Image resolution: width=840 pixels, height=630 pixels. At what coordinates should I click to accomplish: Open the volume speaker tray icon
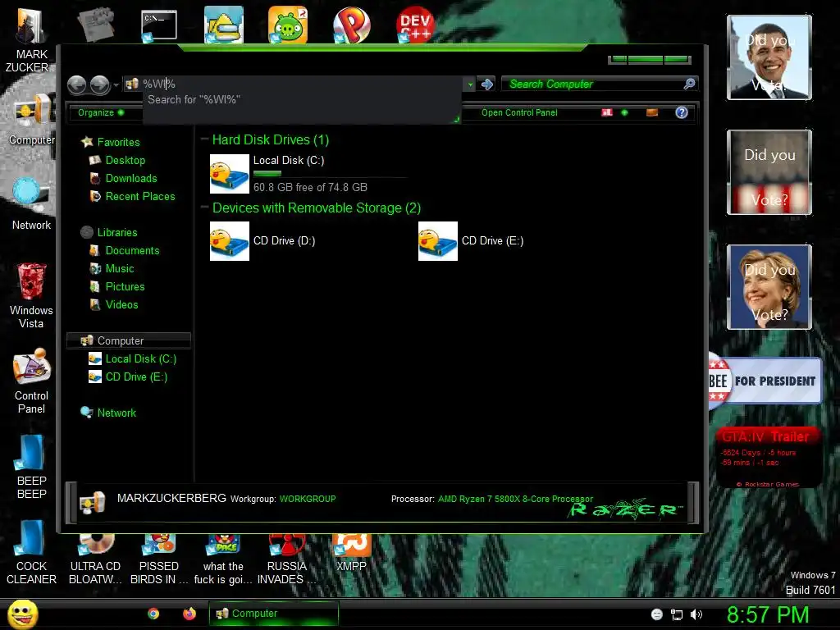(x=696, y=614)
